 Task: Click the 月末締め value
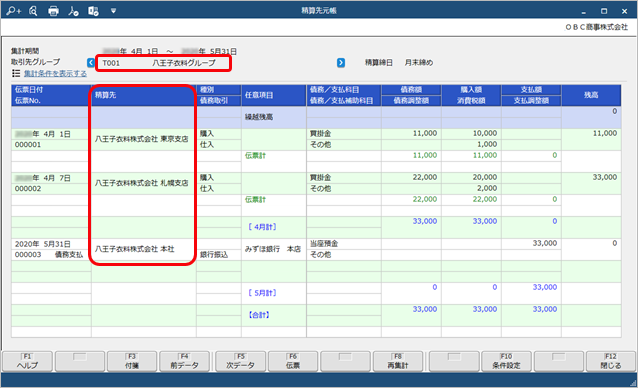[419, 63]
